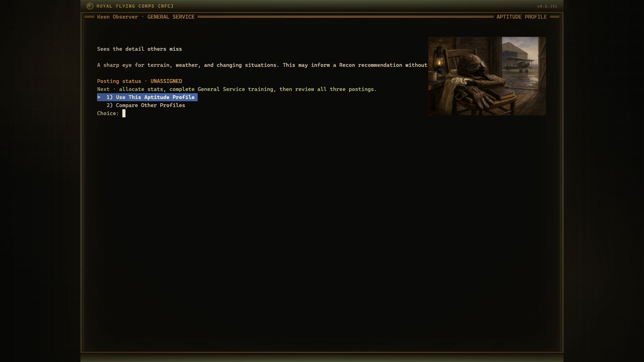Click the version label v0.6.391
This screenshot has height=362, width=644.
[547, 6]
